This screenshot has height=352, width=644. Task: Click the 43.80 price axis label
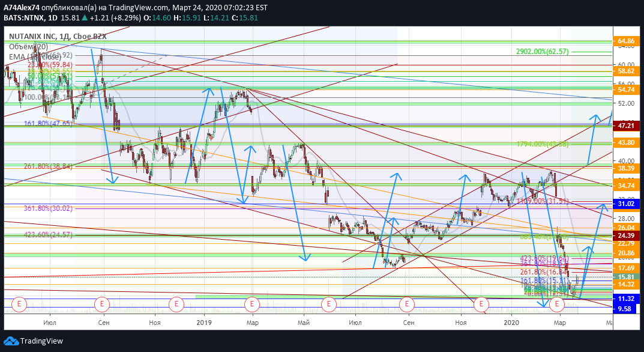[626, 142]
